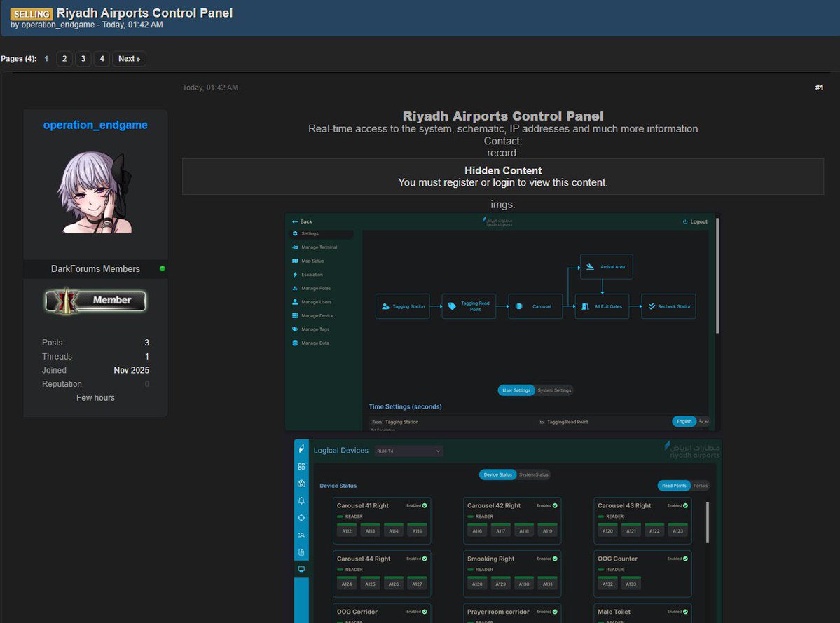
Task: Select the crosshair target icon in the blue sidebar
Action: [x=302, y=518]
